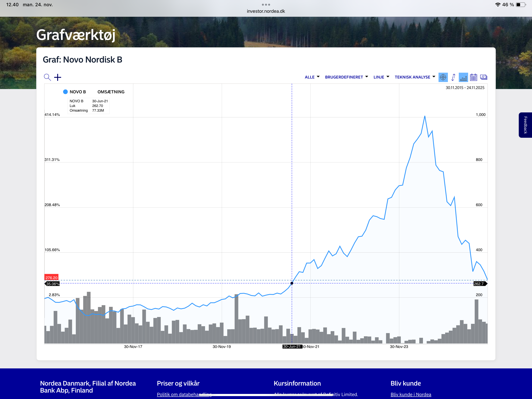This screenshot has height=399, width=532.
Task: Click the Bliv kunde footer heading
Action: pos(406,383)
